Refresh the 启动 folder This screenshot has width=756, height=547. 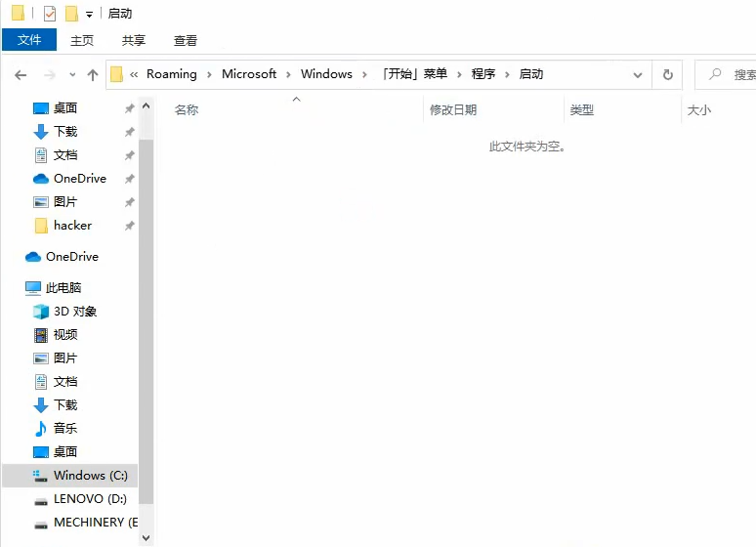(667, 75)
